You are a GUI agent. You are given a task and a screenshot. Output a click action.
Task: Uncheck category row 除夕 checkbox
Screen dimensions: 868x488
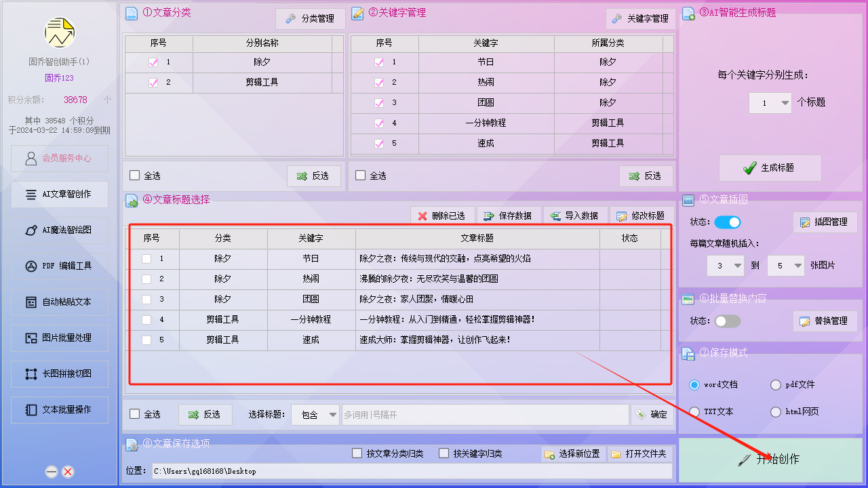[153, 62]
